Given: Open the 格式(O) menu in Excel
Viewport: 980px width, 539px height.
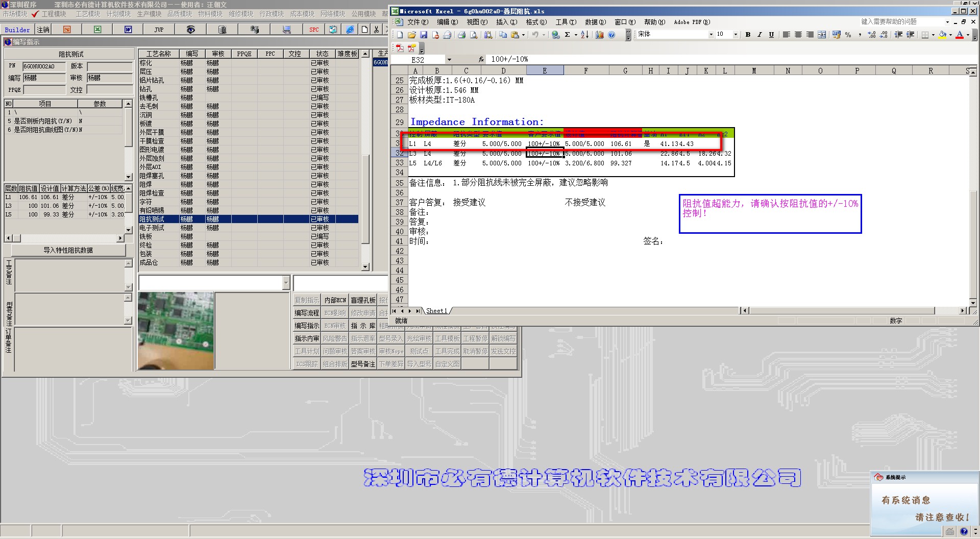Looking at the screenshot, I should pyautogui.click(x=536, y=22).
